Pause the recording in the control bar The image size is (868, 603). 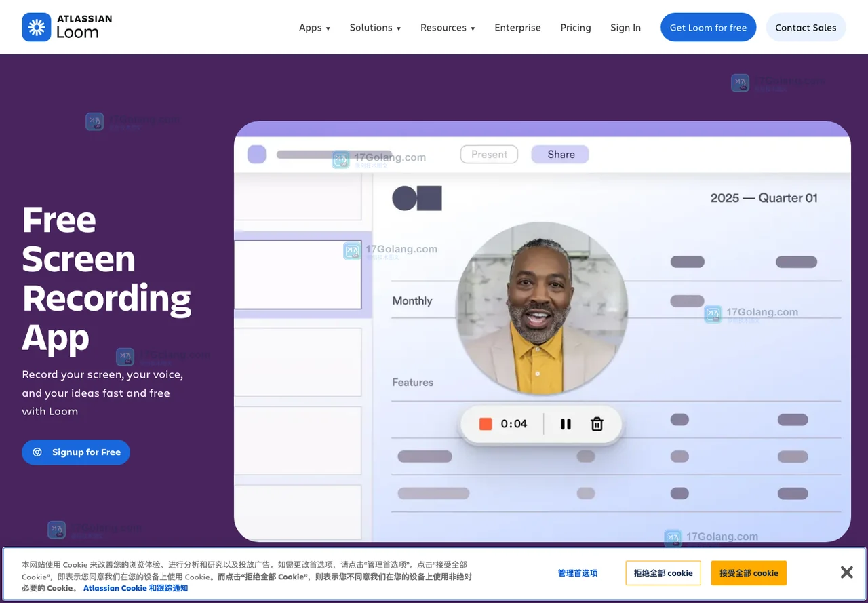(566, 424)
